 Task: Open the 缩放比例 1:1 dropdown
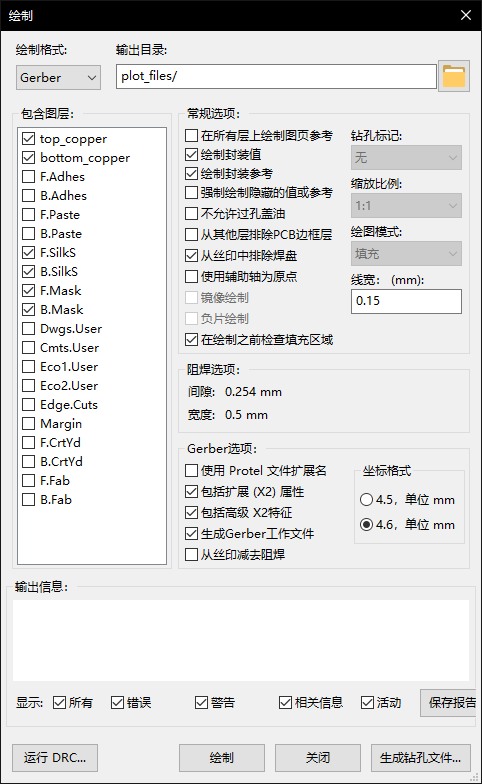(x=406, y=206)
